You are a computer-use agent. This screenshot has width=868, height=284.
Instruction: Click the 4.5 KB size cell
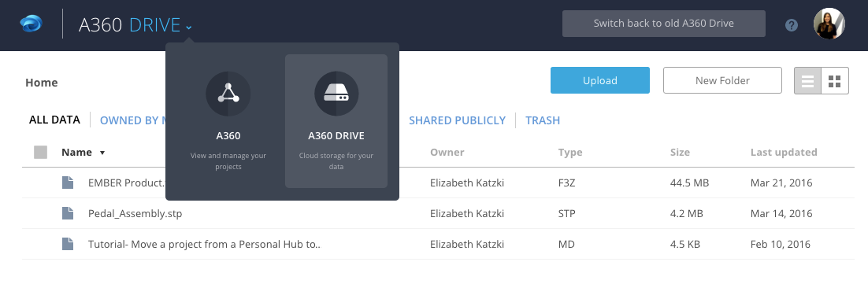click(686, 244)
